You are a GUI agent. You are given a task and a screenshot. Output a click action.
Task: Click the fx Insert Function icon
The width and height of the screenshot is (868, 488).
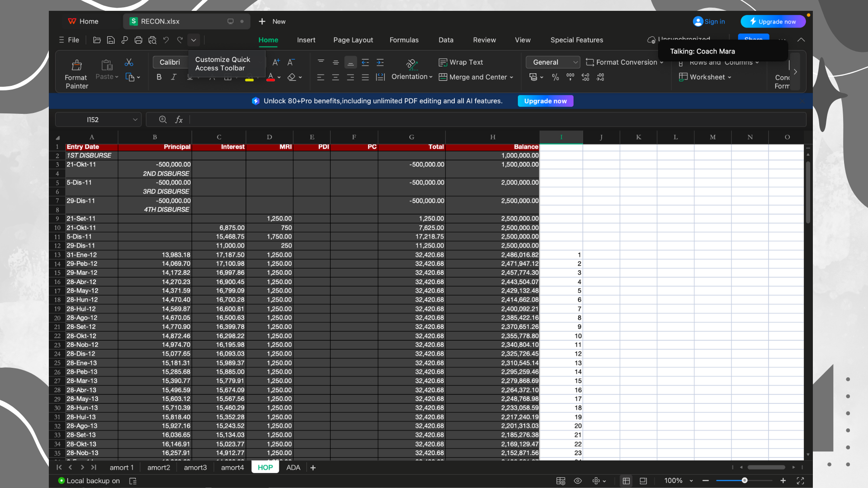click(x=179, y=120)
